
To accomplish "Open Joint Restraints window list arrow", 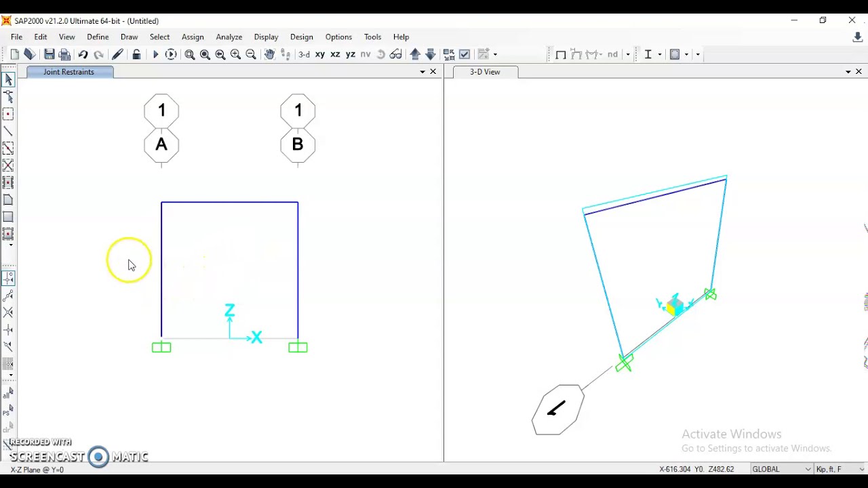I will [x=422, y=72].
